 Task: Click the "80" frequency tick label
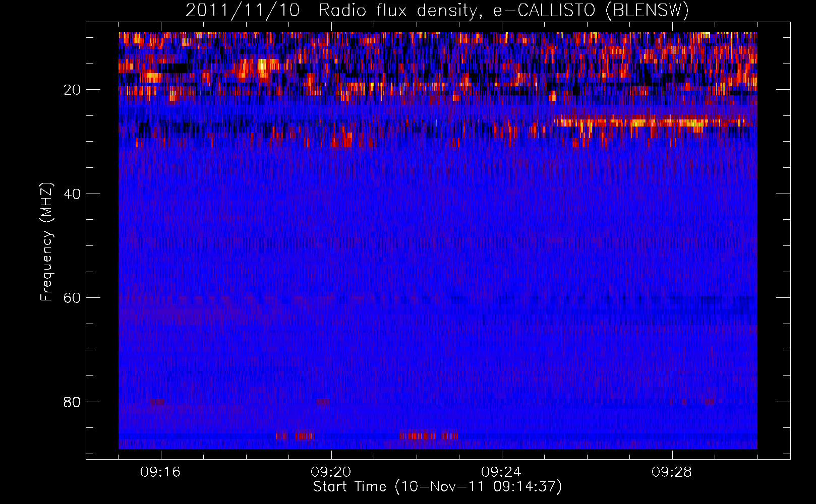(72, 402)
